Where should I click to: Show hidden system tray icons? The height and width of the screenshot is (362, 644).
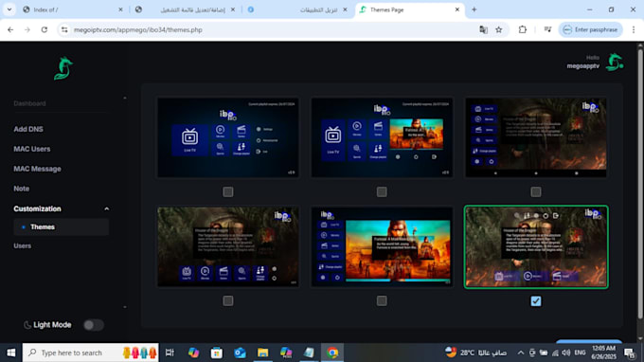(x=520, y=353)
